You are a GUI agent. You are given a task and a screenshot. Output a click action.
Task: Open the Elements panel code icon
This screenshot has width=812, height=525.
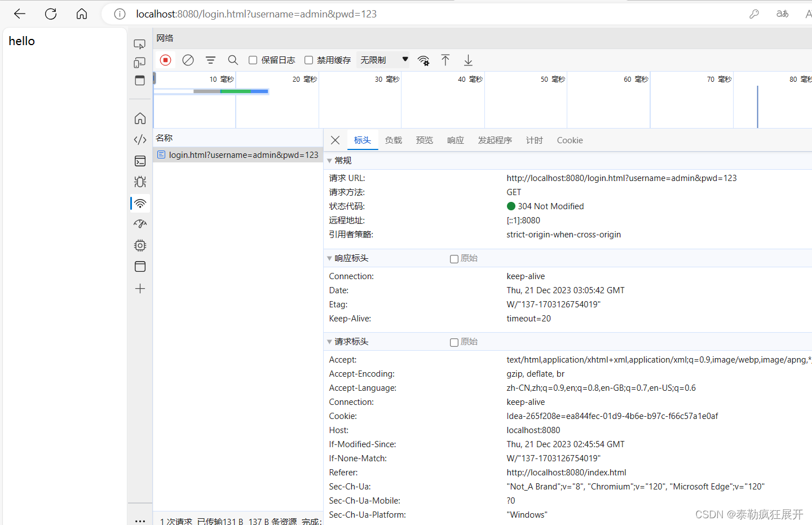tap(140, 139)
